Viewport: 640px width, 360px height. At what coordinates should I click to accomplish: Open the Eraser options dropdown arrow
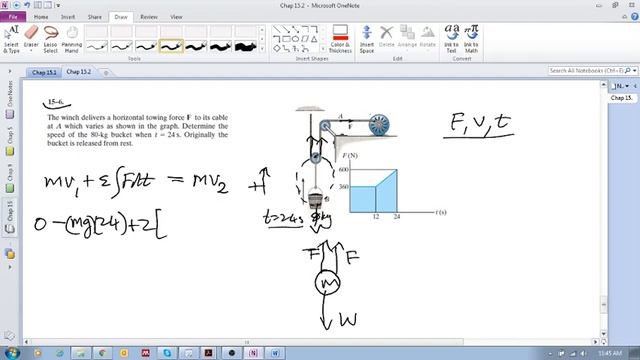click(31, 51)
